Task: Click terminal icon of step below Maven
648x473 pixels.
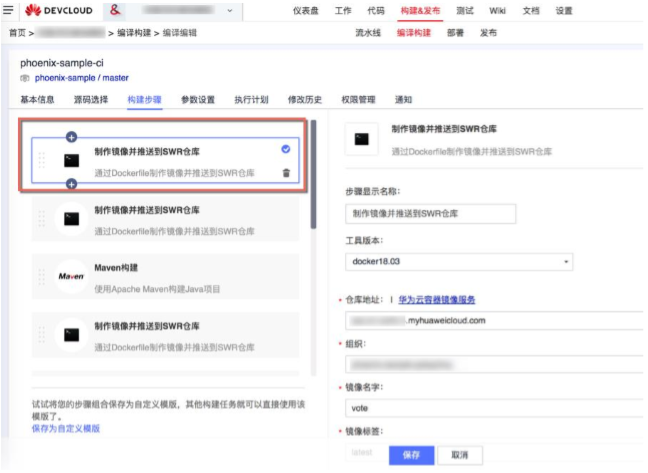Action: (x=71, y=335)
